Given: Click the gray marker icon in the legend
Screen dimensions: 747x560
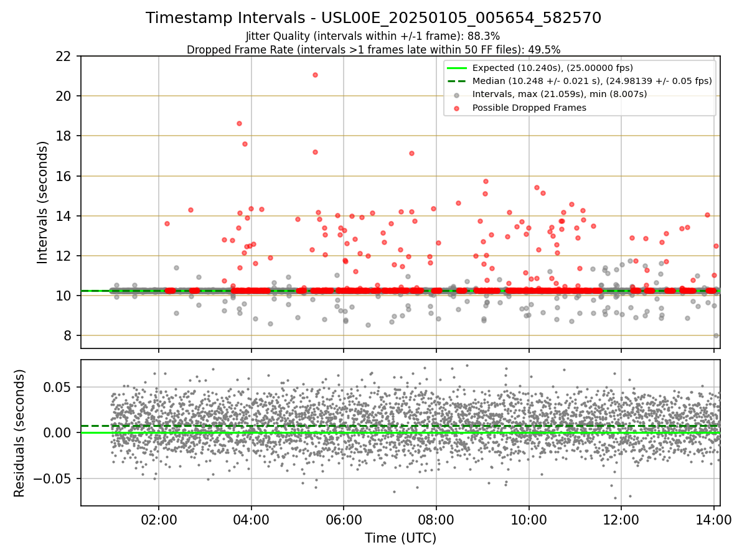Looking at the screenshot, I should pos(457,95).
